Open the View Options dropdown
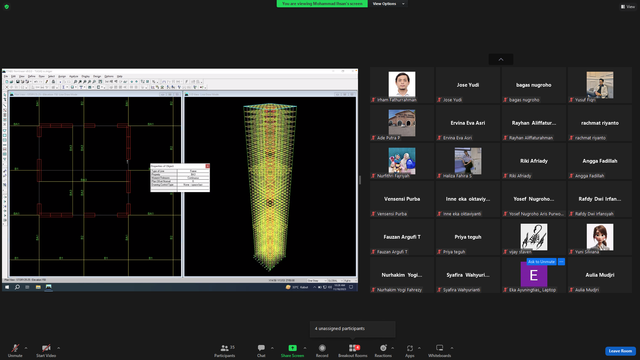The image size is (640, 360). point(388,4)
